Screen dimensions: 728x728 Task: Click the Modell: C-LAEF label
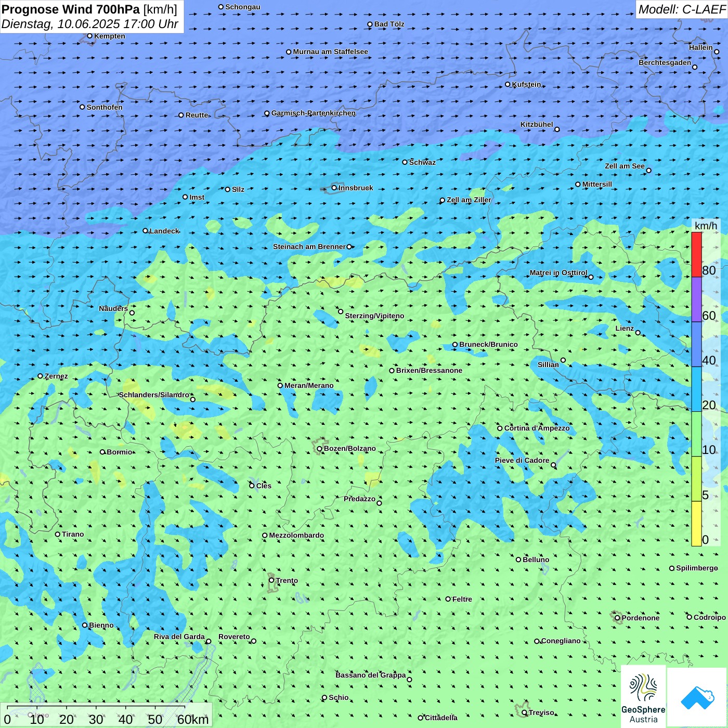[x=681, y=9]
